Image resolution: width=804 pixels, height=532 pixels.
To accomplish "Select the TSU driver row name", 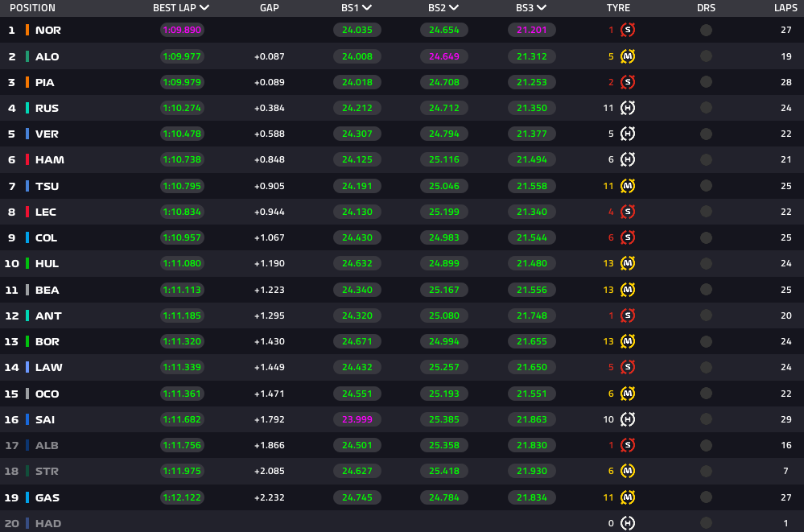I will [47, 186].
